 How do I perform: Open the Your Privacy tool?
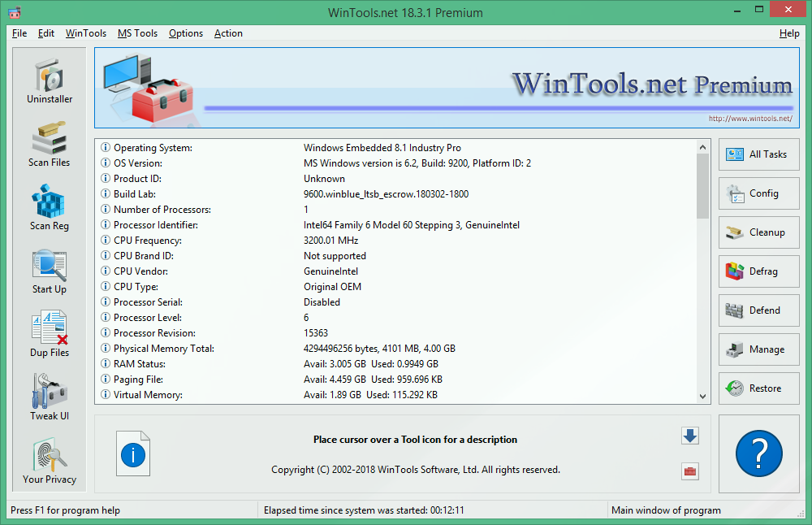tap(49, 459)
